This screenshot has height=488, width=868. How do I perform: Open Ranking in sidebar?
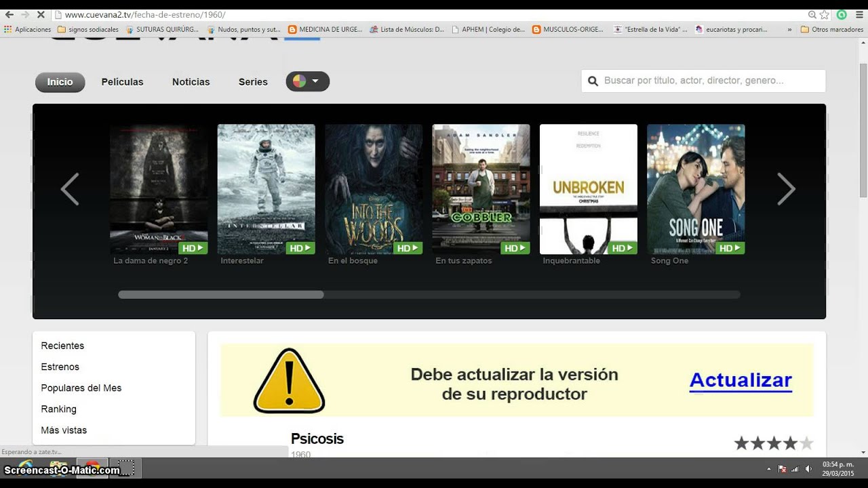(x=59, y=409)
